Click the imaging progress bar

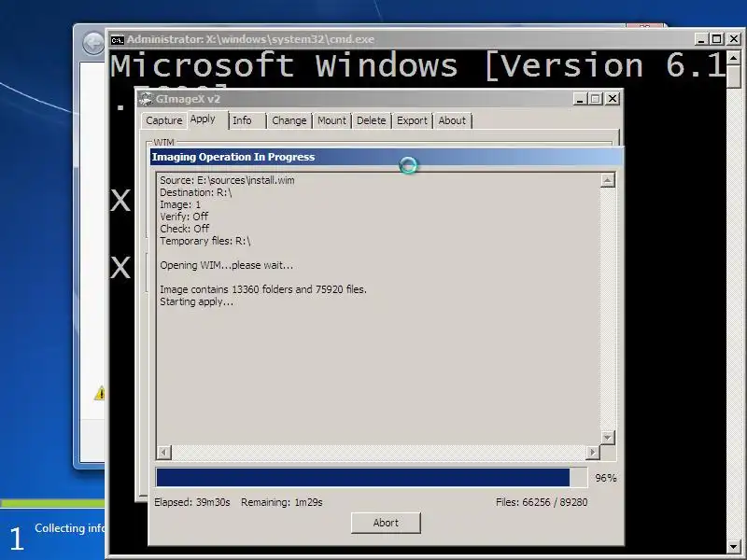pos(372,478)
